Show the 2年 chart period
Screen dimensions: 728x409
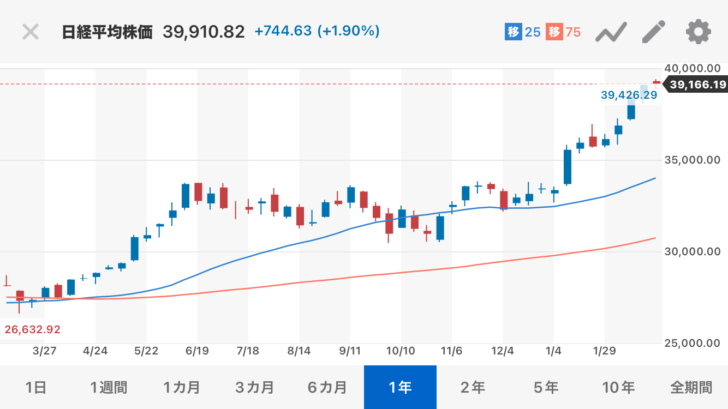(x=473, y=387)
